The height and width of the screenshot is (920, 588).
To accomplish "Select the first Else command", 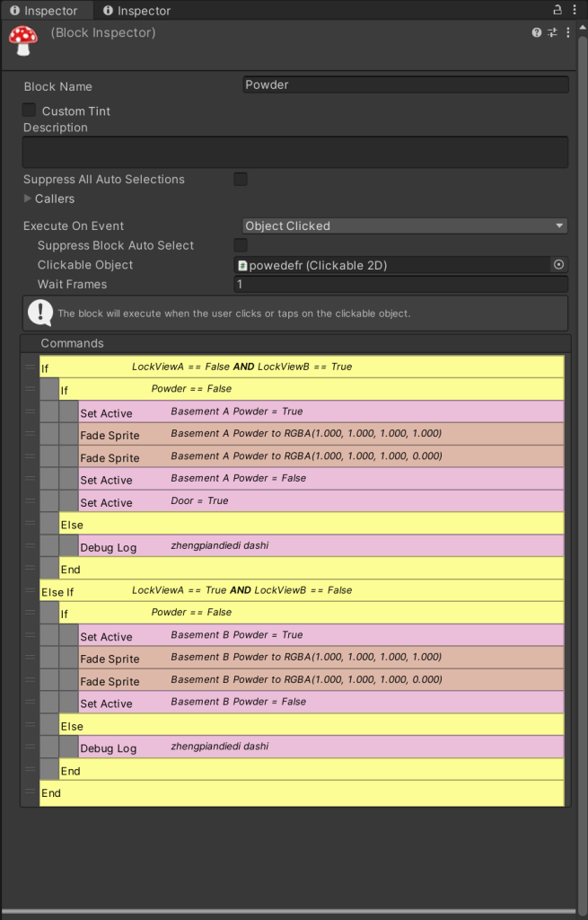I will [312, 524].
